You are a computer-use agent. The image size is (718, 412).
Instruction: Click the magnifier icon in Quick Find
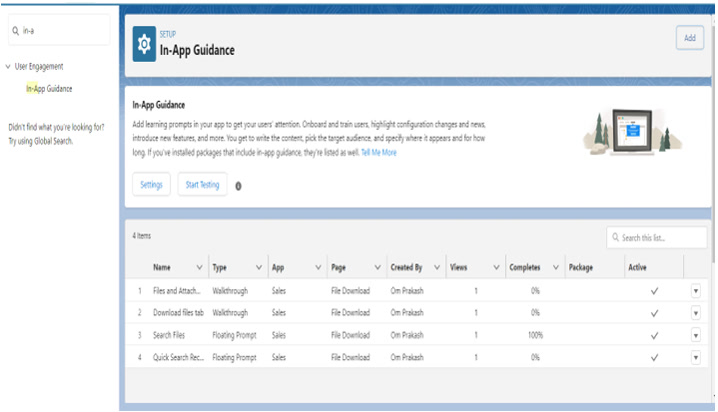coord(15,31)
